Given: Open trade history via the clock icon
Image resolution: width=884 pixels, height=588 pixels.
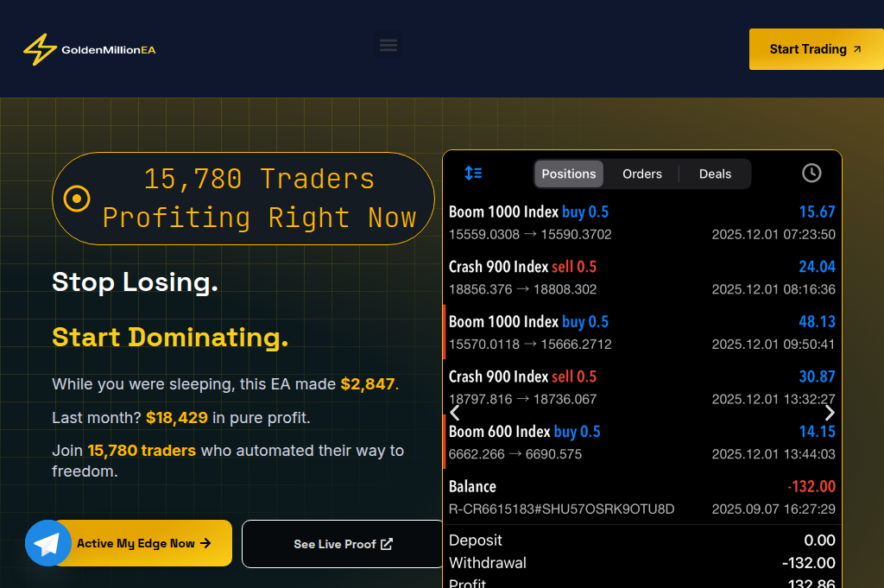Looking at the screenshot, I should (811, 173).
